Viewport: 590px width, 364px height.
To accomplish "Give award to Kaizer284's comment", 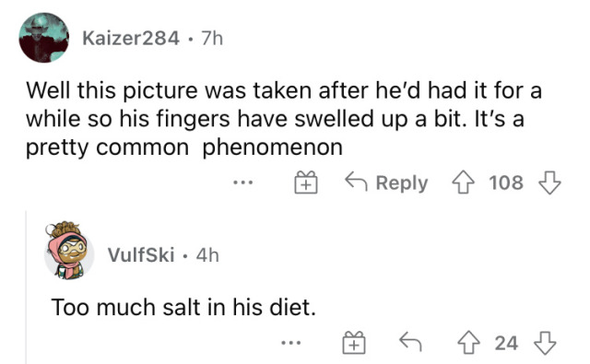I will coord(305,182).
